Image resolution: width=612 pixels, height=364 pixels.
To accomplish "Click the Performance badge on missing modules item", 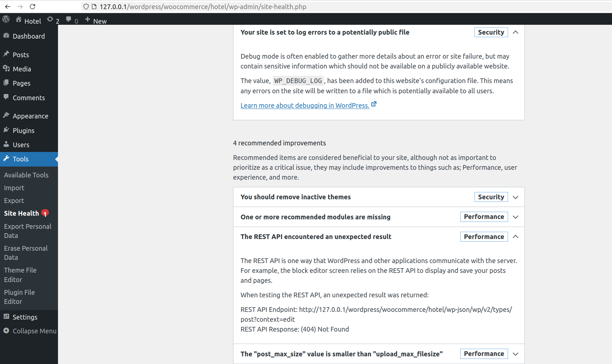I will click(x=484, y=216).
